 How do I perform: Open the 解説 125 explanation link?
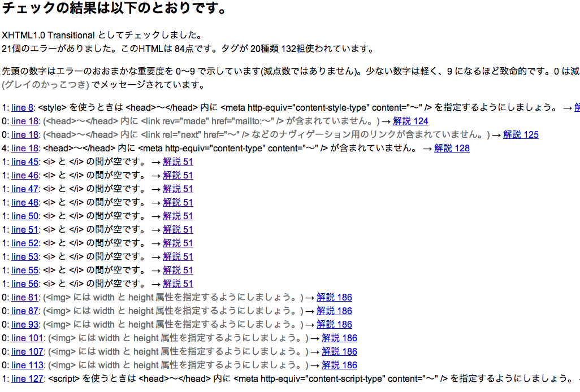click(521, 134)
